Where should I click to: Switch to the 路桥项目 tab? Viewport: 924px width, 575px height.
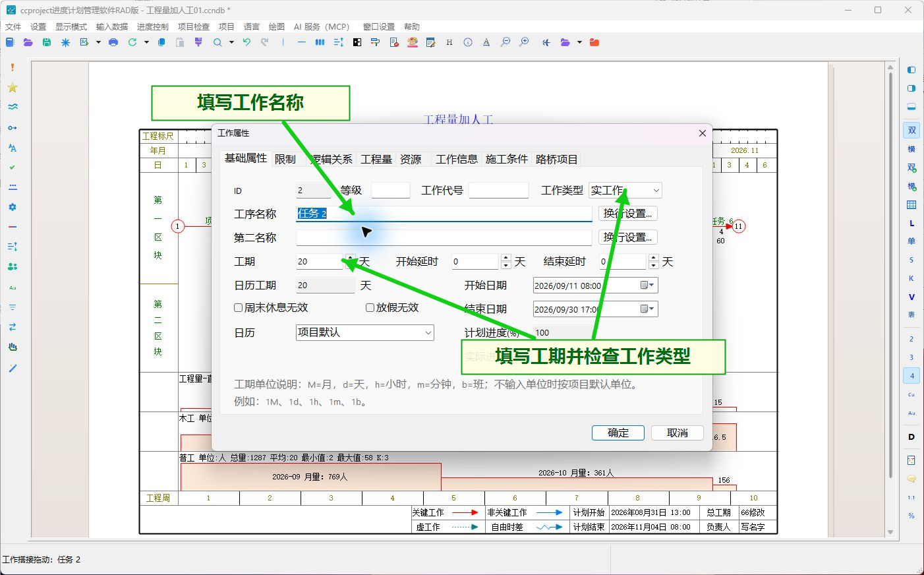[557, 159]
